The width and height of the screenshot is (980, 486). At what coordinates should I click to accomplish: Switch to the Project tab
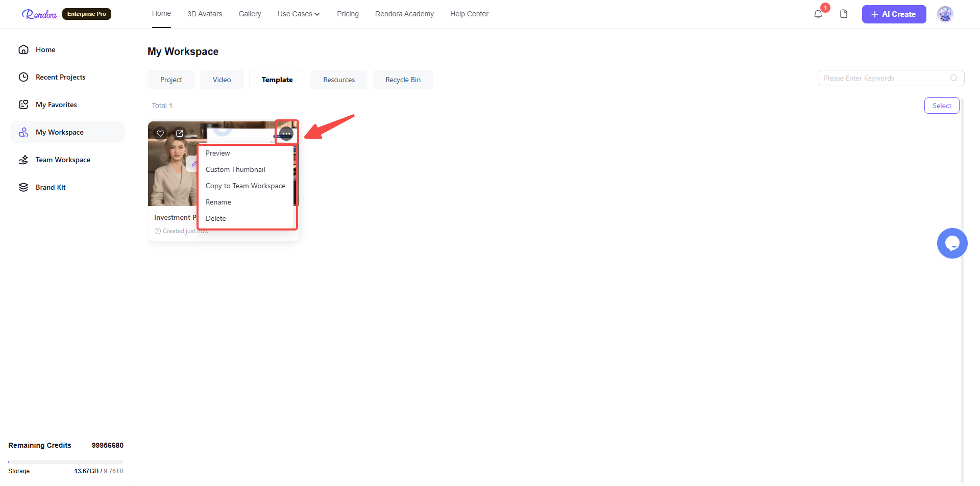(171, 80)
